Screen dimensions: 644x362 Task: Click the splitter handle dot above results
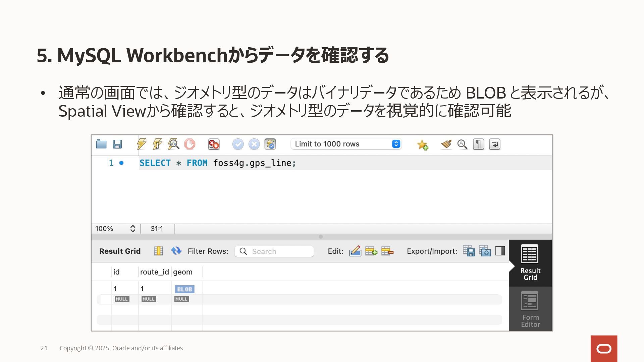[x=321, y=237]
